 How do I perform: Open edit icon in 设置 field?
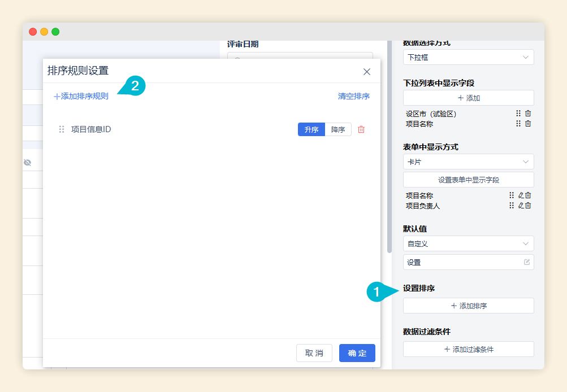(527, 262)
